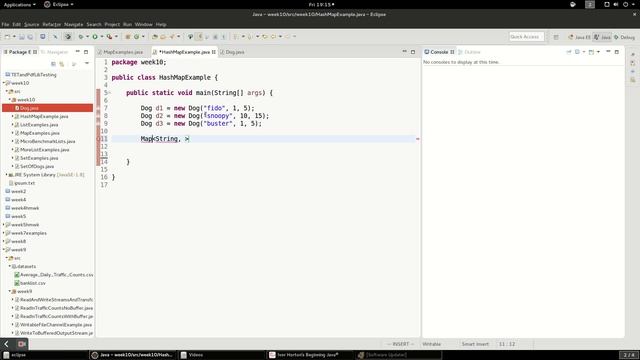Click the Open Type toolbar icon
The height and width of the screenshot is (360, 640).
[155, 37]
